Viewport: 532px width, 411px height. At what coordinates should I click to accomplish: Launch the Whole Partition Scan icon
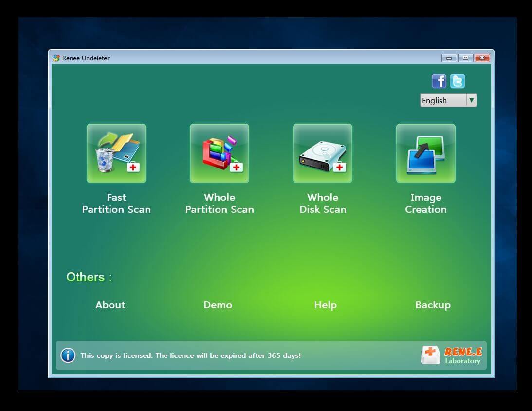coord(220,153)
